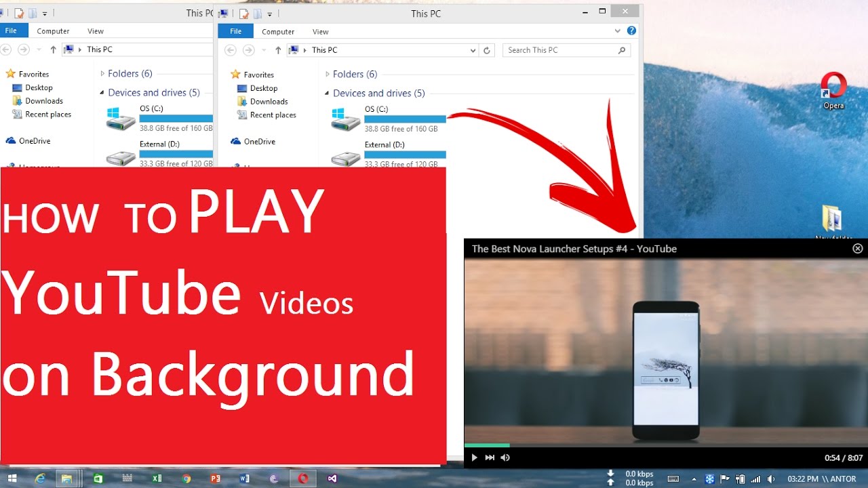The image size is (868, 488).
Task: Click Forward arrow in rear This PC window
Action: tap(24, 49)
